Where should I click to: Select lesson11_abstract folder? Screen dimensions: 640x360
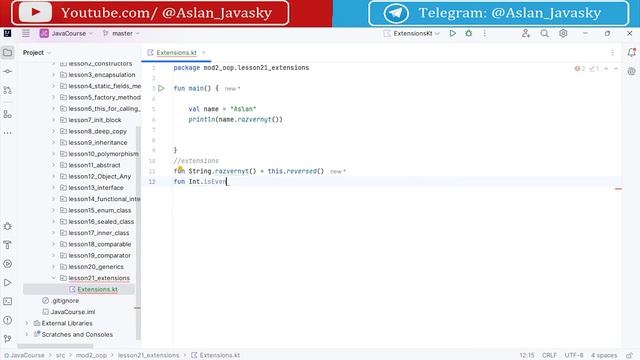click(x=94, y=165)
